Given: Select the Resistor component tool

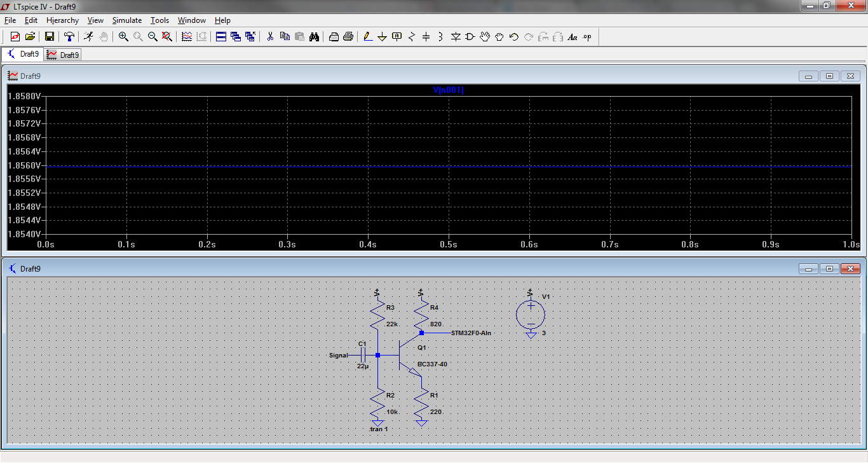Looking at the screenshot, I should 411,37.
